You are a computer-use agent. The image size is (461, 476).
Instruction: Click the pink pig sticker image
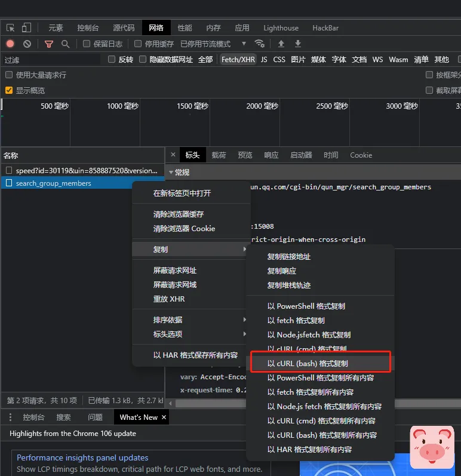[x=432, y=447]
